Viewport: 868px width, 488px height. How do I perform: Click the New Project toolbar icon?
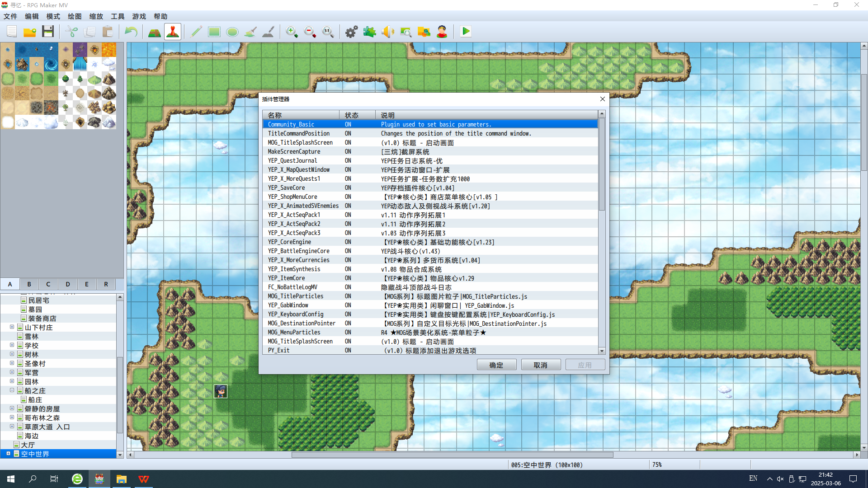coord(12,32)
